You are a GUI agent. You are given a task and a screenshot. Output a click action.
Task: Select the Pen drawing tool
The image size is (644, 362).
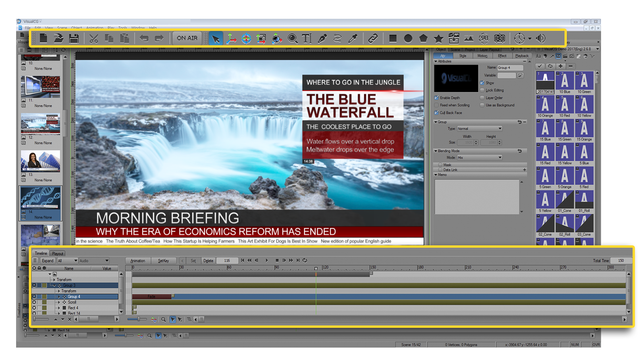point(322,38)
